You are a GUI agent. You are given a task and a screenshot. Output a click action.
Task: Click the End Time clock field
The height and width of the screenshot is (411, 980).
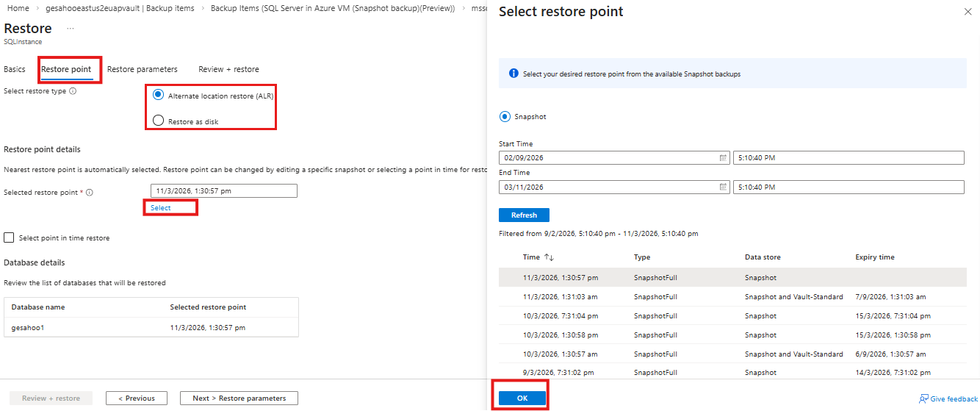[x=849, y=187]
